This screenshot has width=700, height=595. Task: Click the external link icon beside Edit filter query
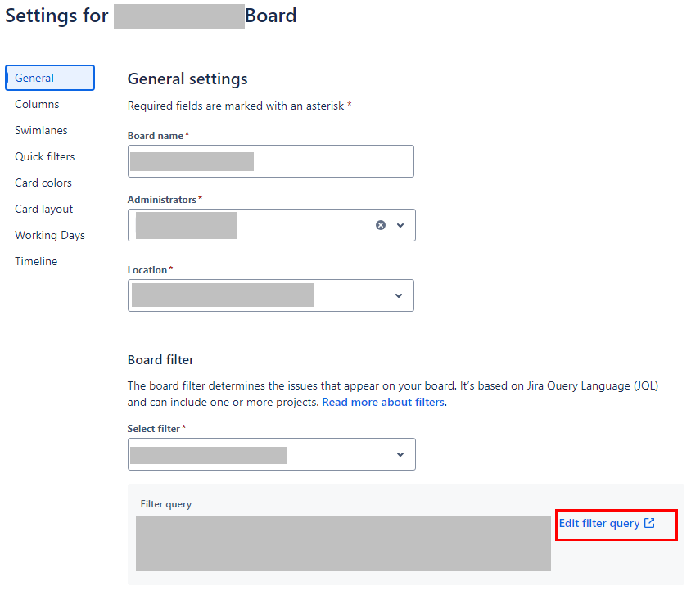tap(649, 523)
